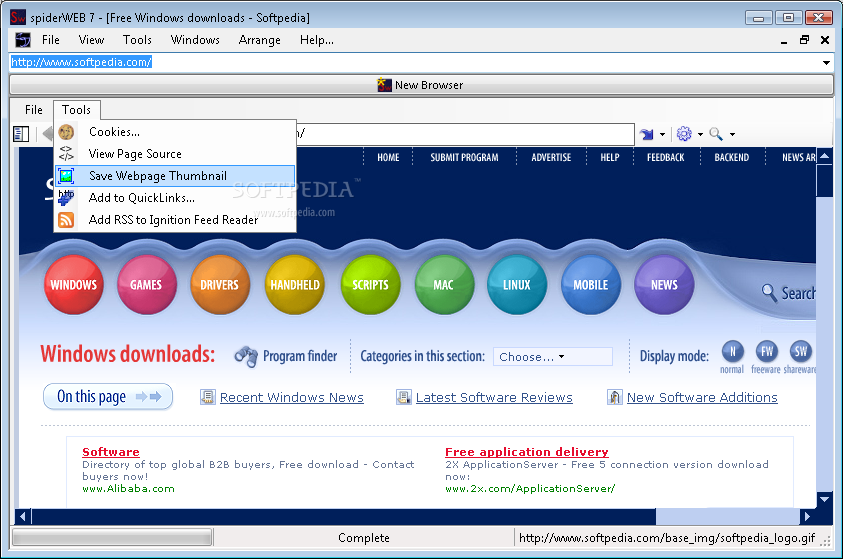Open the Categories Choose... combo box

tap(553, 357)
